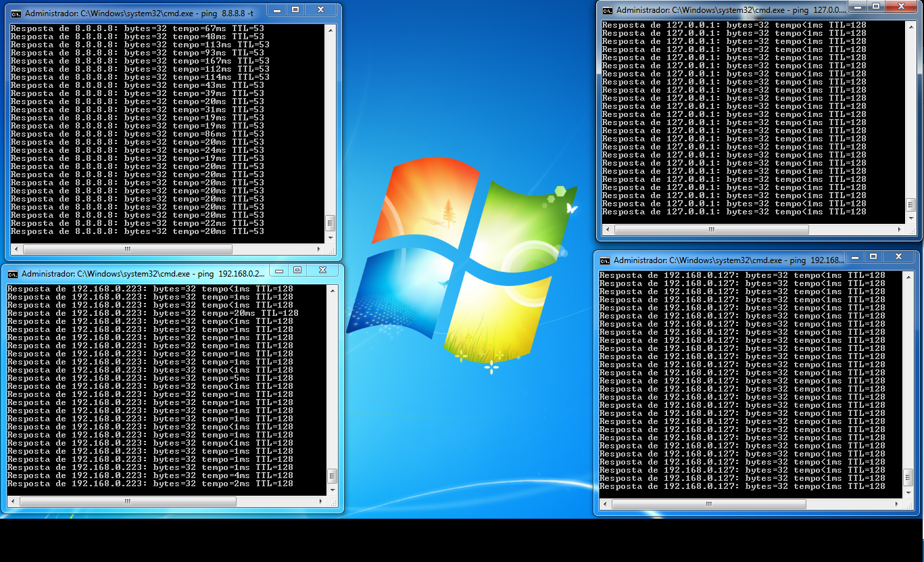Click the title bar text of the 192.168.0.2... ping window
Screen dimensions: 924x562
[x=143, y=274]
